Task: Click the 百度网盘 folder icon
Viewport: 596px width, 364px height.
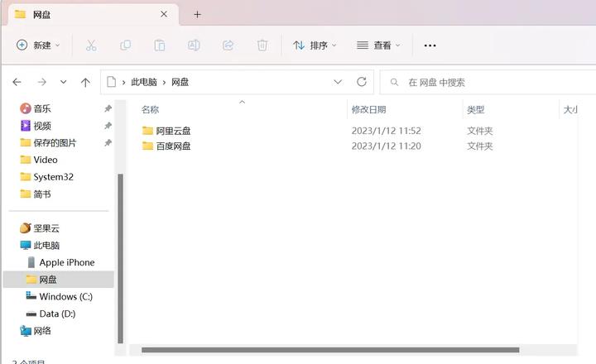Action: tap(147, 146)
